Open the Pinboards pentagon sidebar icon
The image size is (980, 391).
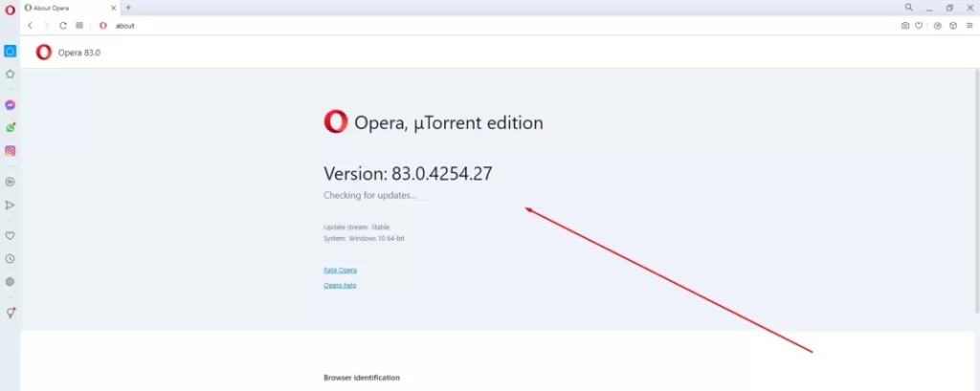pos(10,74)
